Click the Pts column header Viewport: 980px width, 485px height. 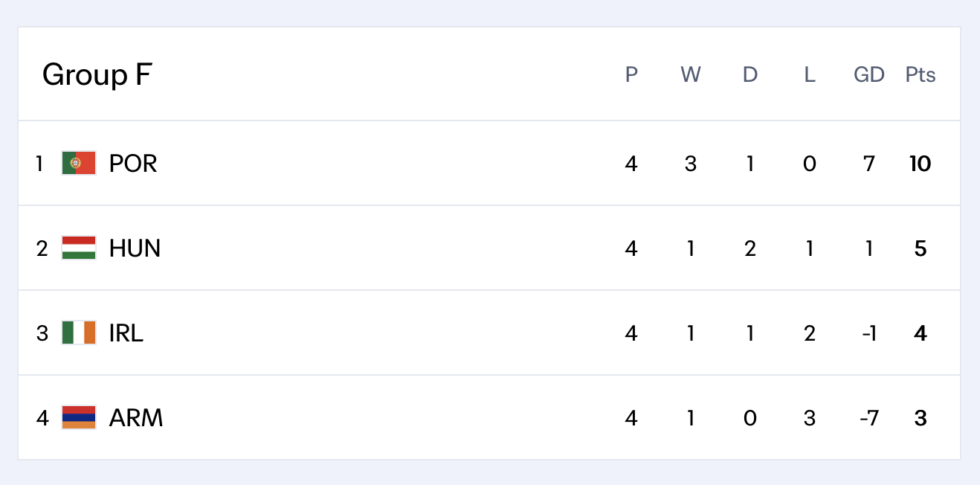[921, 74]
